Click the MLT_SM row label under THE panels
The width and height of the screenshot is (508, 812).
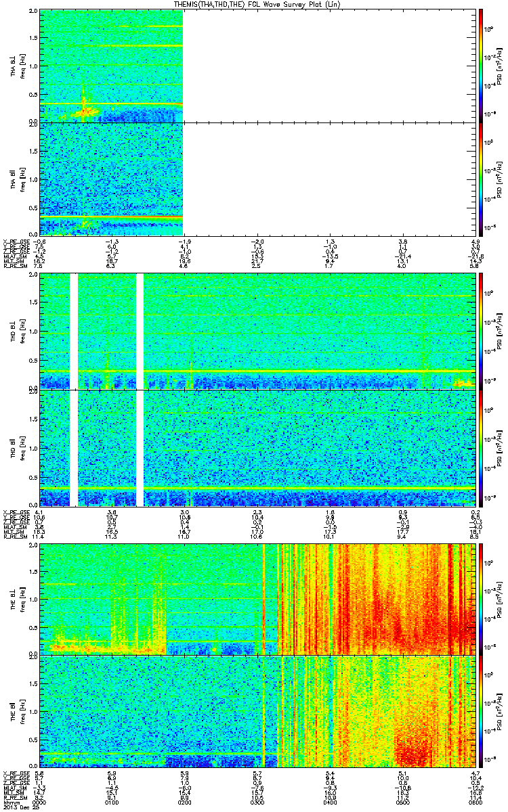[13, 793]
